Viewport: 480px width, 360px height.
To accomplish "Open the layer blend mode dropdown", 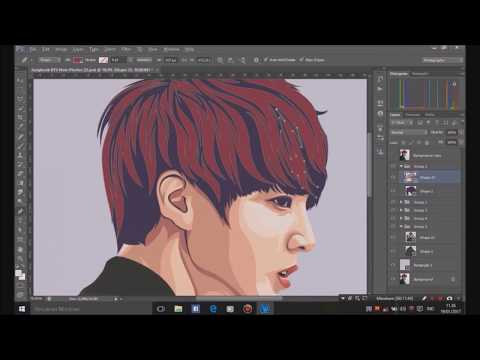I will (409, 132).
